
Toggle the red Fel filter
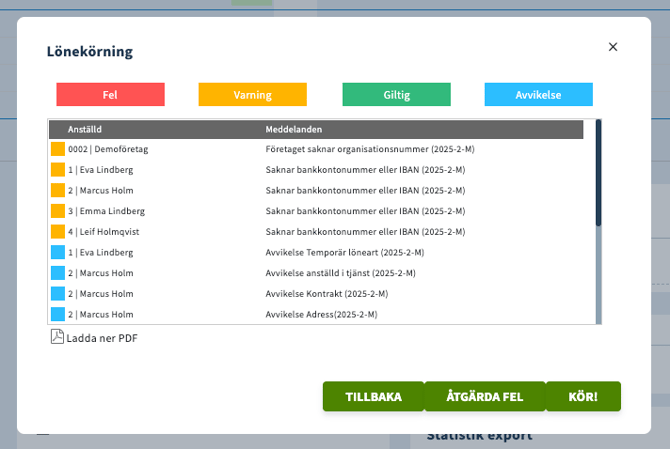(110, 94)
